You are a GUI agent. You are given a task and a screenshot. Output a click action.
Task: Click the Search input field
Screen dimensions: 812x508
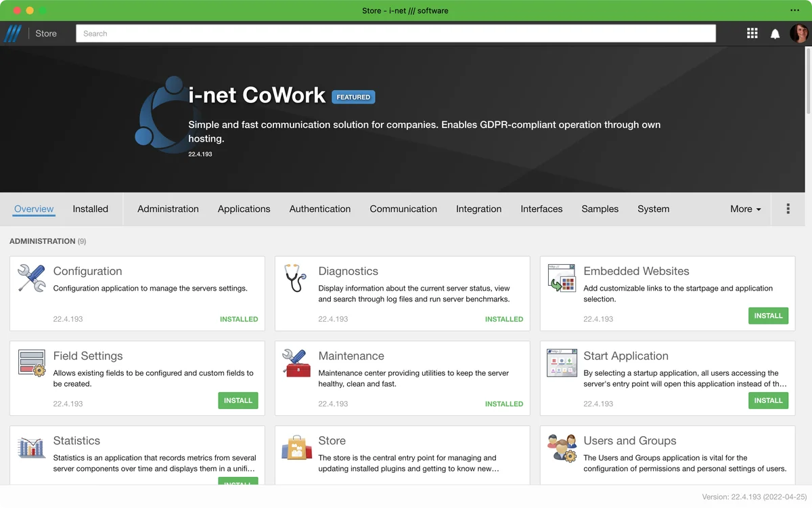(x=395, y=33)
